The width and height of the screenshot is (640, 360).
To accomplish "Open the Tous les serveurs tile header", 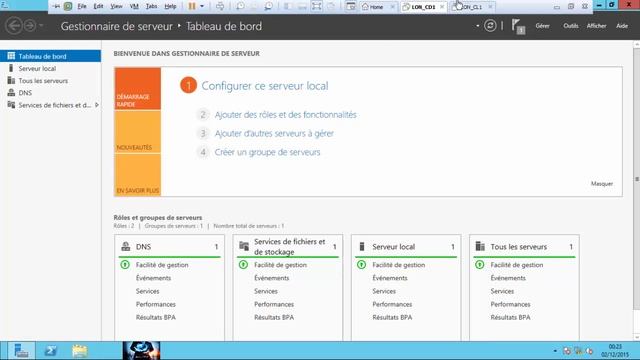I will 524,247.
